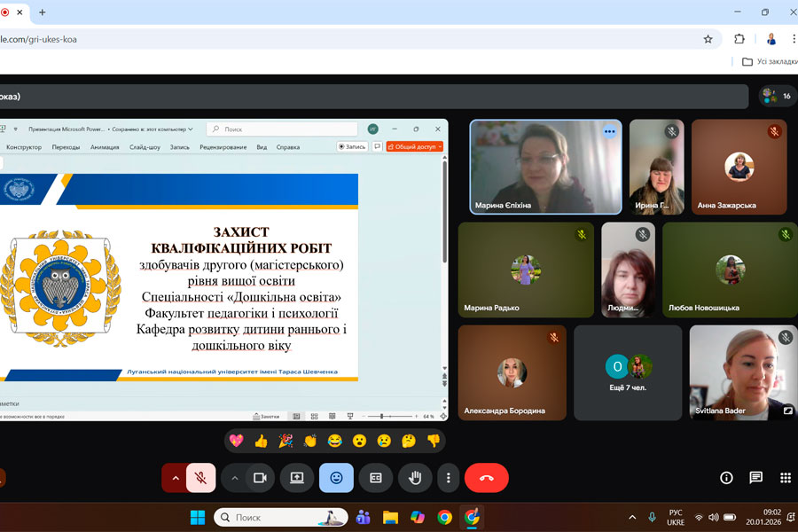
Task: Open a new Chrome tab
Action: (x=43, y=12)
